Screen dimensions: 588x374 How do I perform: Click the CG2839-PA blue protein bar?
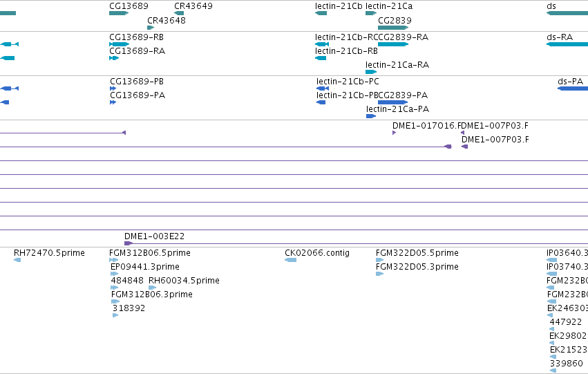[392, 102]
